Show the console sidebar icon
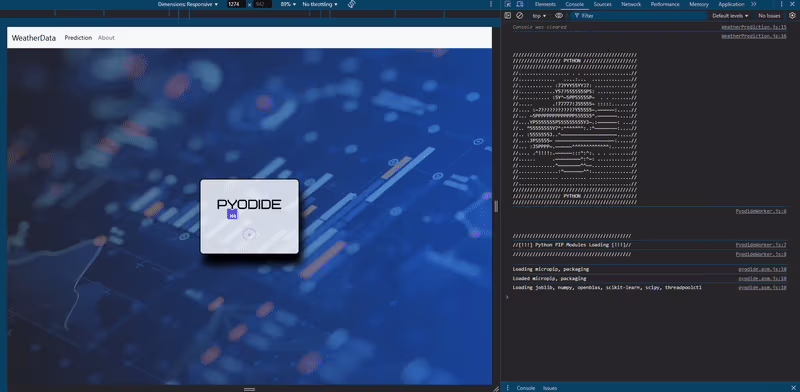This screenshot has width=800, height=392. [x=508, y=16]
